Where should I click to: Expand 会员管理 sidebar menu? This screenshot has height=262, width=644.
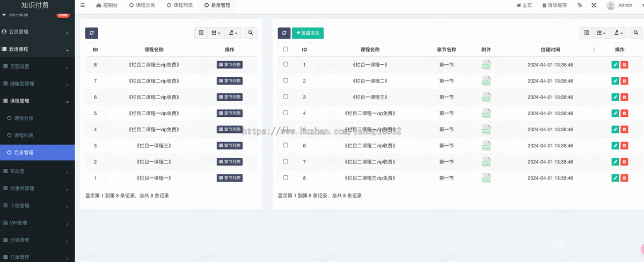tap(37, 32)
